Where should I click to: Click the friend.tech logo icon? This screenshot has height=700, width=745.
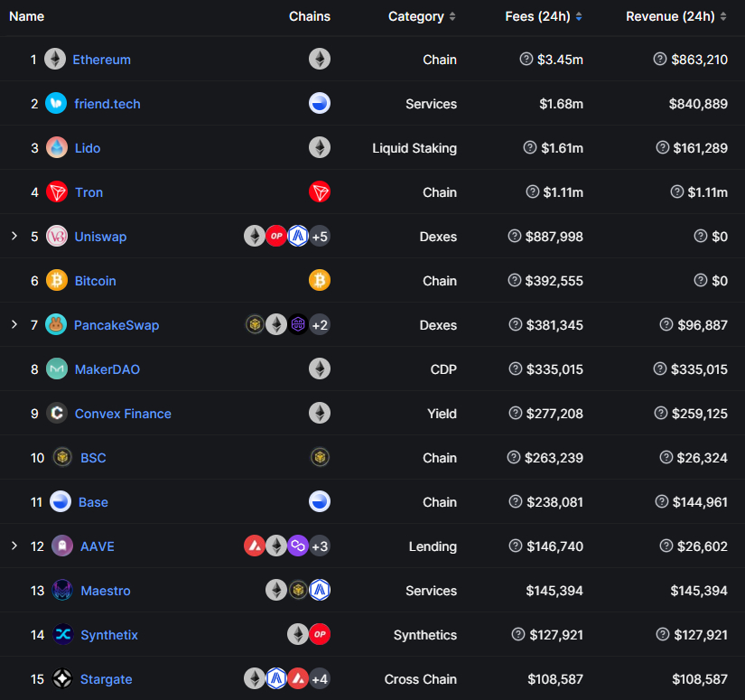tap(56, 104)
